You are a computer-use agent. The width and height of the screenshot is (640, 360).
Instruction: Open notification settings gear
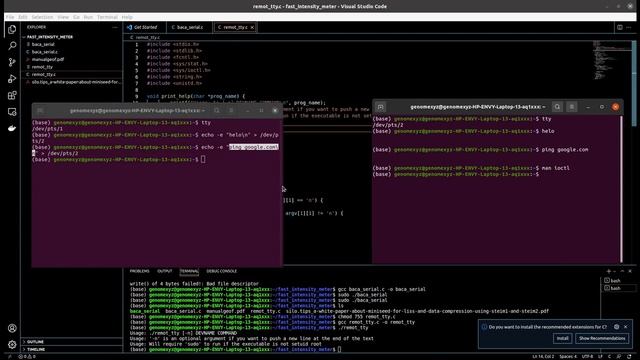[x=616, y=327]
